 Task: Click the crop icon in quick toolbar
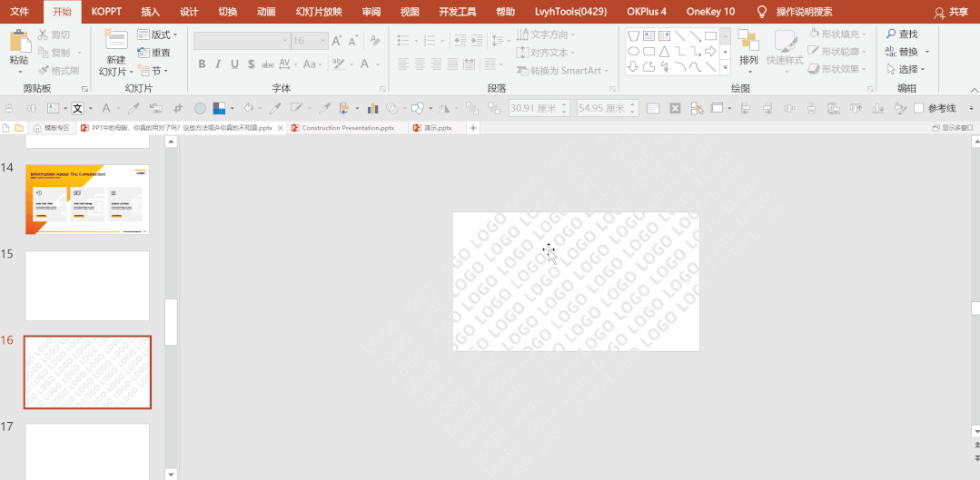click(178, 109)
